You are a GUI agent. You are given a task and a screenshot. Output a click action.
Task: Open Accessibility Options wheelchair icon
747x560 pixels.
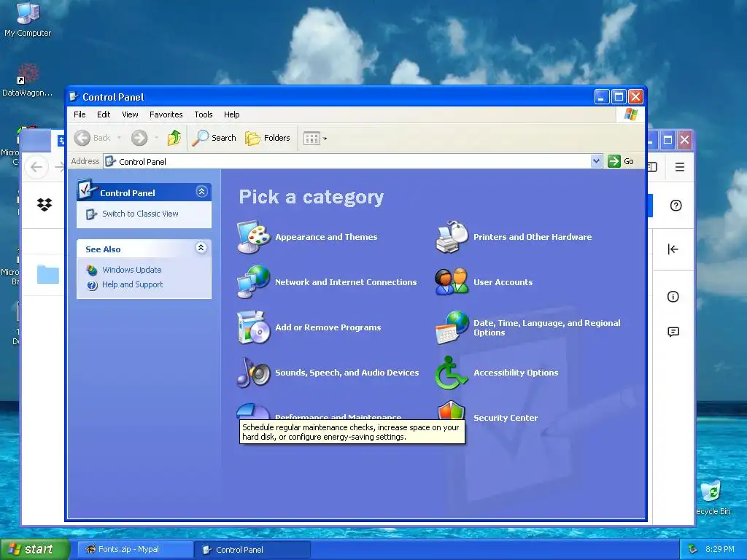click(x=451, y=373)
